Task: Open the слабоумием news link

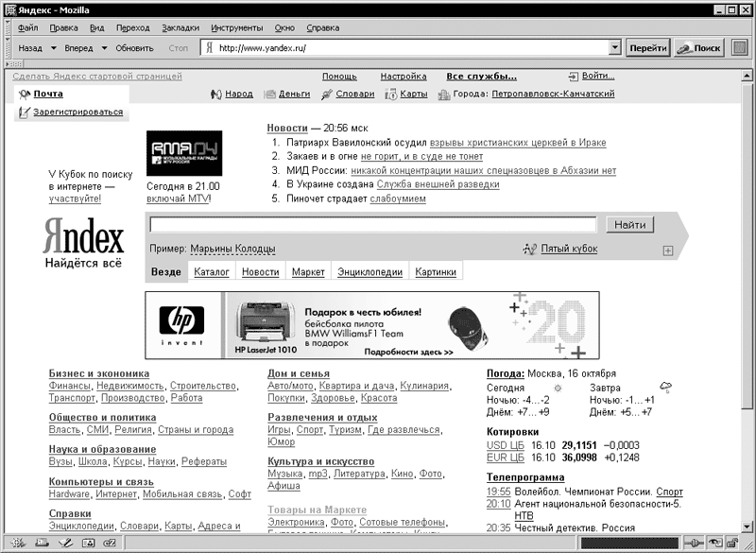Action: click(x=398, y=199)
